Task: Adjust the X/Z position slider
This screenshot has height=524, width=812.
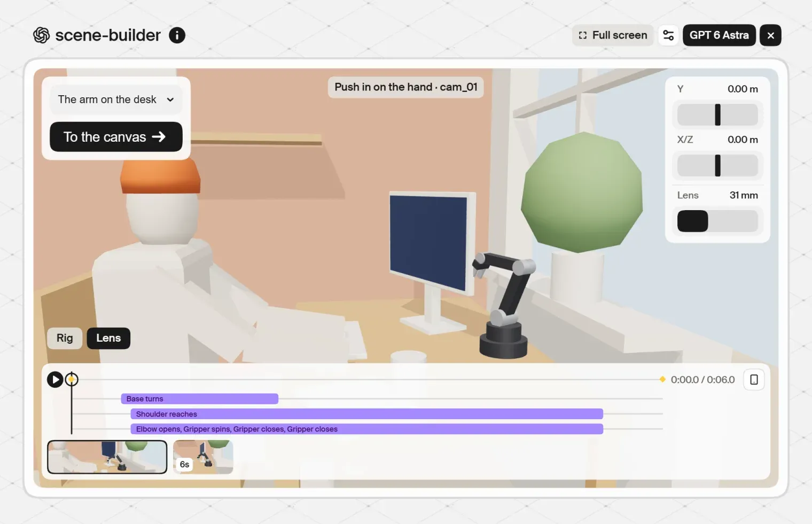Action: click(x=717, y=165)
